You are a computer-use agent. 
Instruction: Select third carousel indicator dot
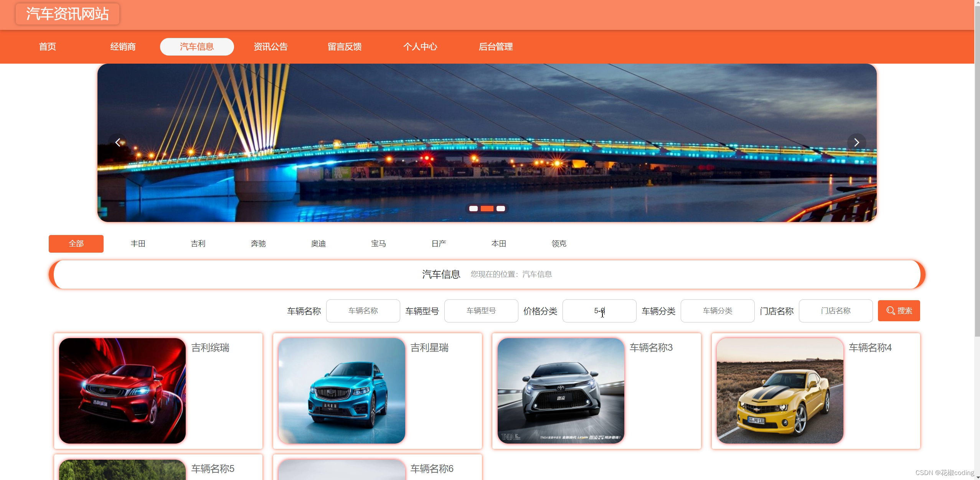point(500,209)
